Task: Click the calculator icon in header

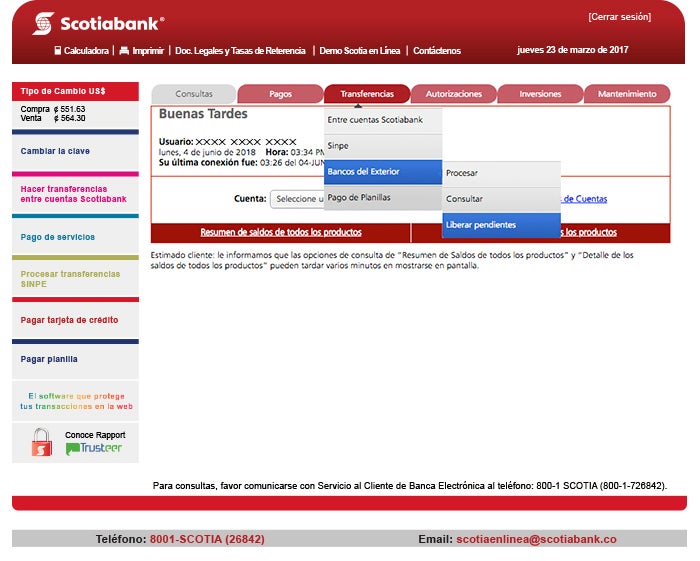Action: (58, 50)
